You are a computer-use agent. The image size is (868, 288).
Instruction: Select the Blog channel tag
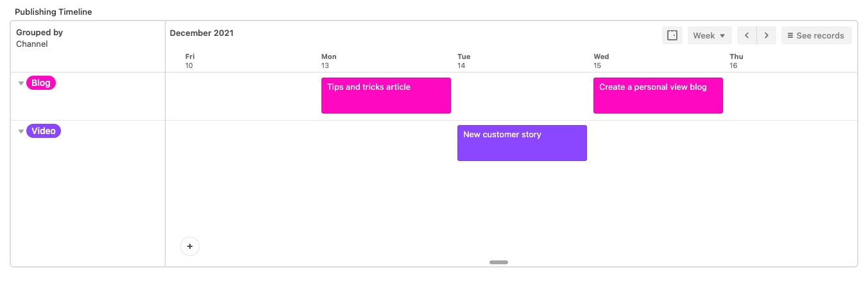[x=41, y=83]
